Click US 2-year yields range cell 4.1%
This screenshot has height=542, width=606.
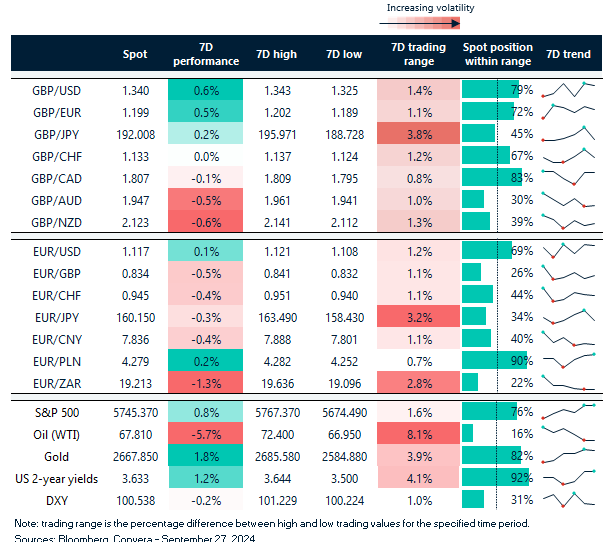tap(419, 477)
